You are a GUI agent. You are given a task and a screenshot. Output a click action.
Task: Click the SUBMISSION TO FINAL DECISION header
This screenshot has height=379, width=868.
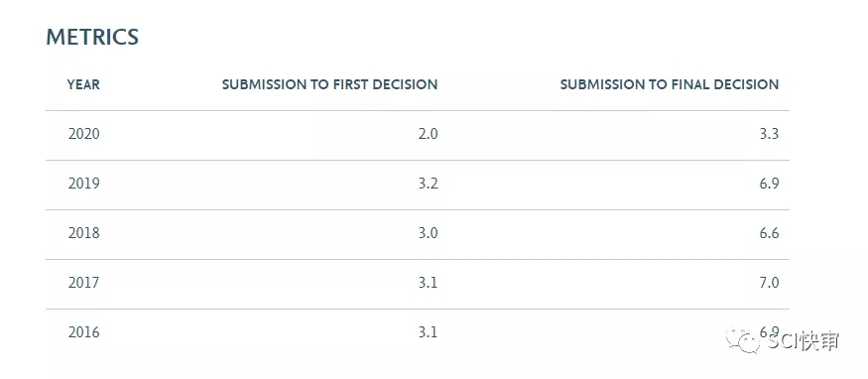[670, 84]
